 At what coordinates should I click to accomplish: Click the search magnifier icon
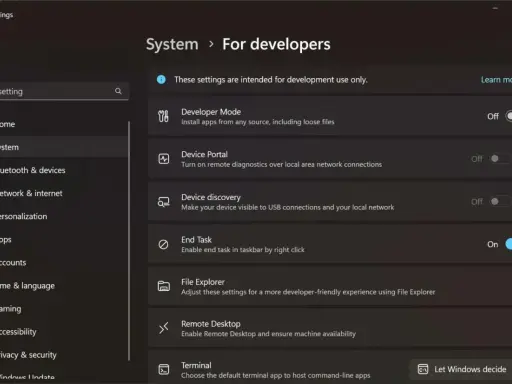(x=118, y=91)
